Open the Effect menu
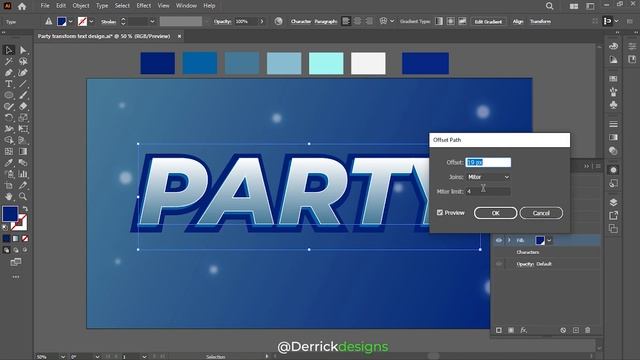Screen dimensions: 640x360 (x=144, y=6)
